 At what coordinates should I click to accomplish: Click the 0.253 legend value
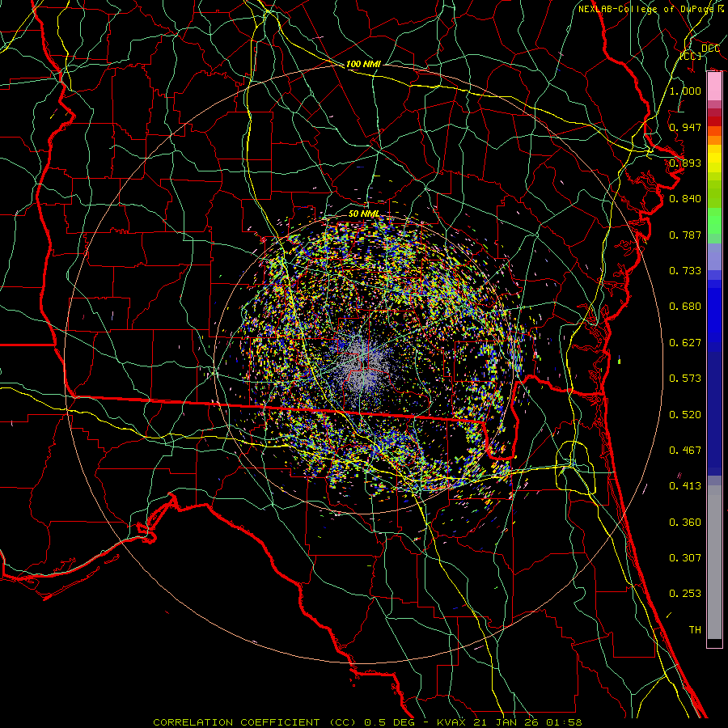tap(685, 594)
